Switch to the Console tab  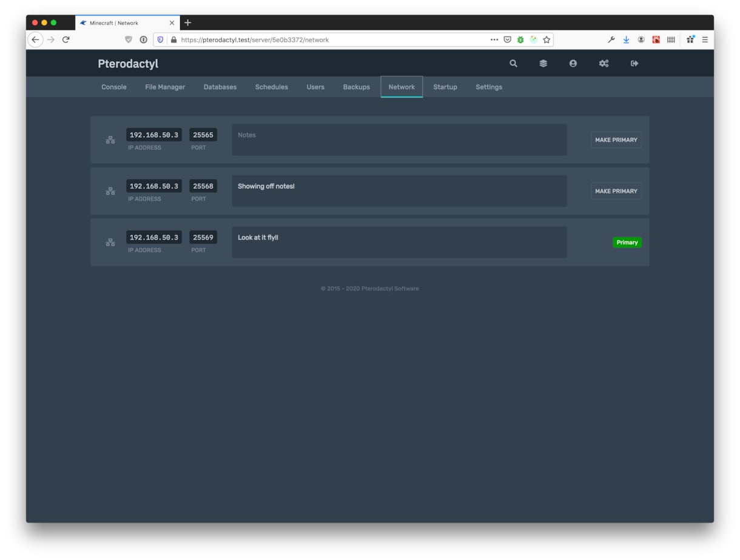click(x=114, y=87)
